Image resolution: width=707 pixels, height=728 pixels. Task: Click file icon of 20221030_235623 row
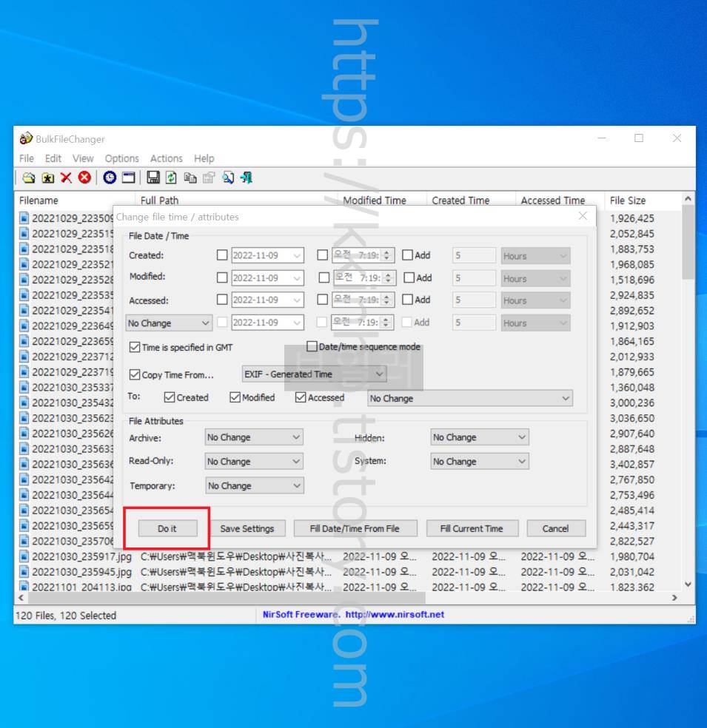tap(24, 418)
